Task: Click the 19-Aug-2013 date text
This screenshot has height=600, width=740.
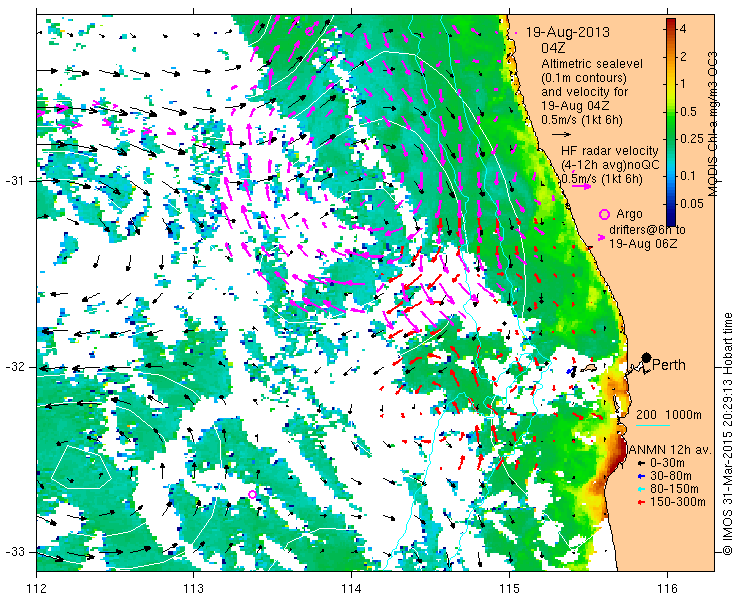Action: click(x=568, y=33)
